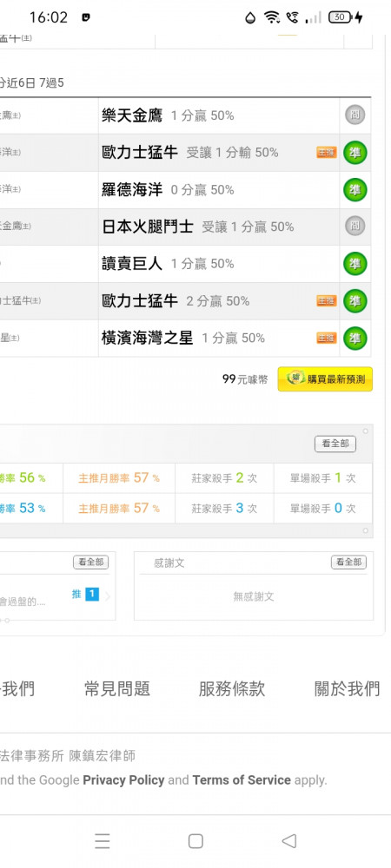Tap the green 準 icon beside 橫濱海灣之星

(355, 339)
